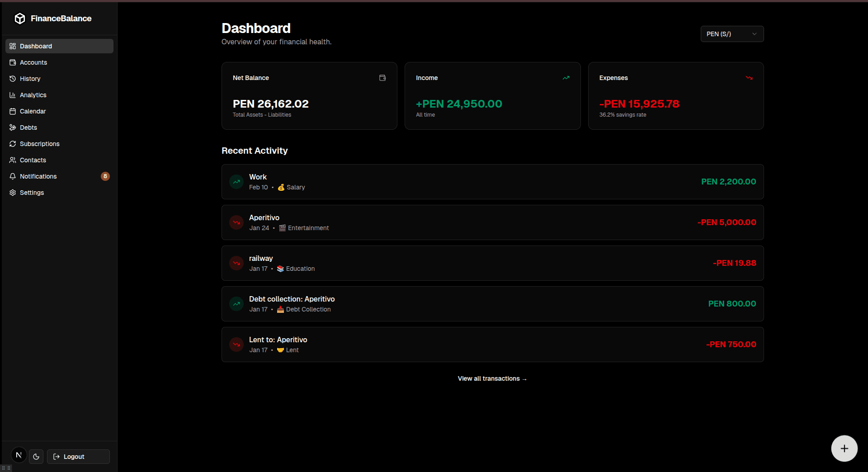Click the green trend icon on Income card
Image resolution: width=868 pixels, height=472 pixels.
[x=566, y=78]
